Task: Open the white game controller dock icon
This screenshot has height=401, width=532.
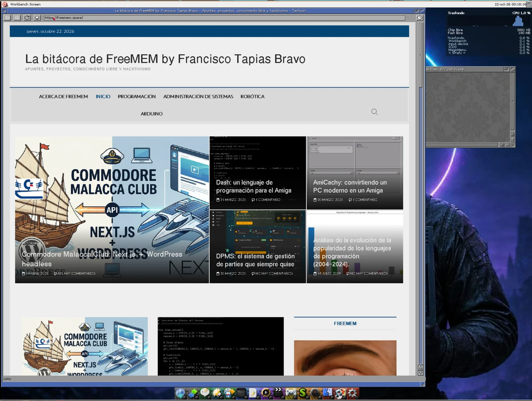Action: pyautogui.click(x=291, y=393)
